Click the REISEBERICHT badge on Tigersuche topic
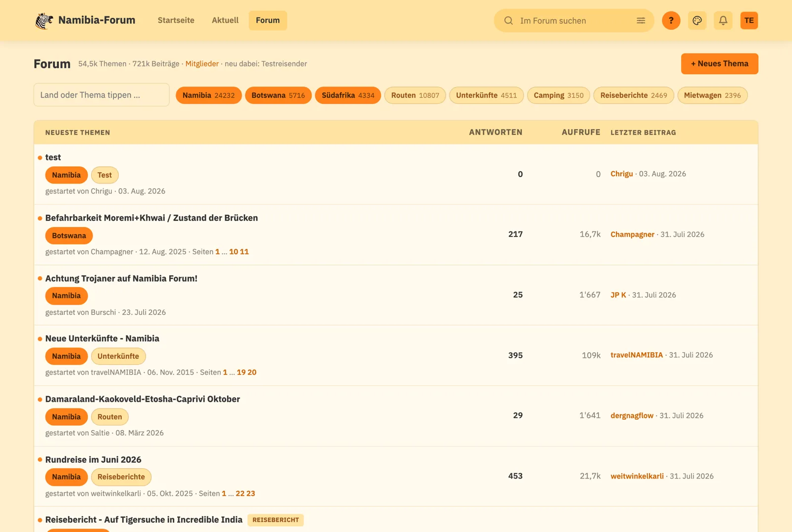792x532 pixels. coord(276,520)
